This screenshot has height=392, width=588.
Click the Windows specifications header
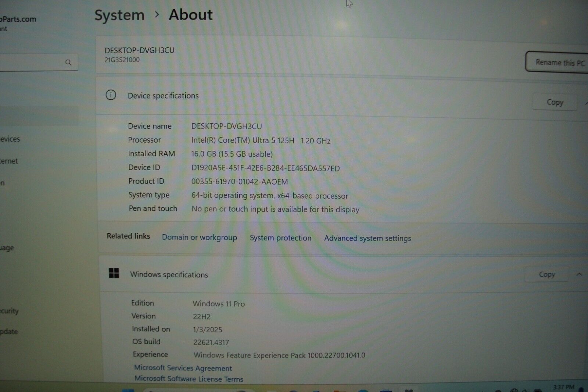pos(169,275)
